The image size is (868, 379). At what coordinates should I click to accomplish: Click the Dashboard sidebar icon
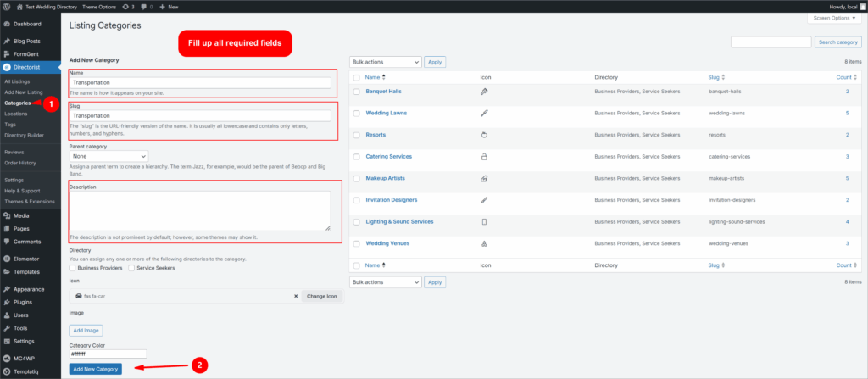tap(7, 24)
